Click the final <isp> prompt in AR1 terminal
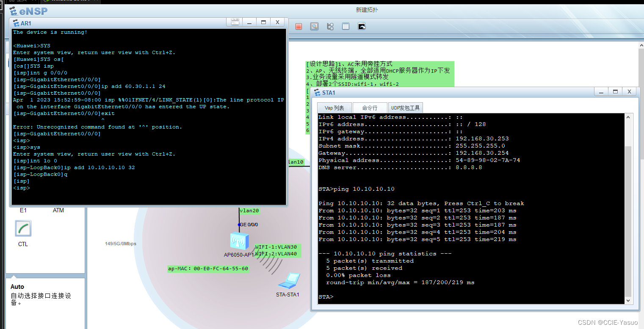Image resolution: width=644 pixels, height=329 pixels. coord(22,188)
